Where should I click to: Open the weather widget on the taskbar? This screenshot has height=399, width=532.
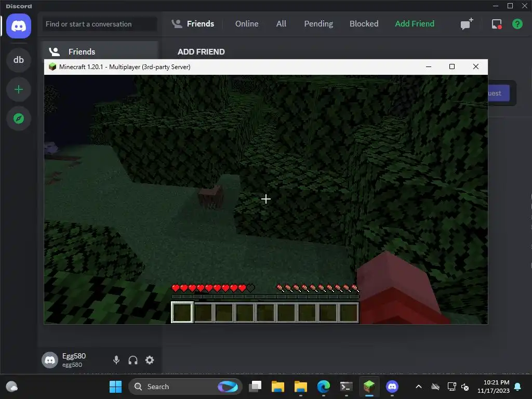click(x=12, y=387)
